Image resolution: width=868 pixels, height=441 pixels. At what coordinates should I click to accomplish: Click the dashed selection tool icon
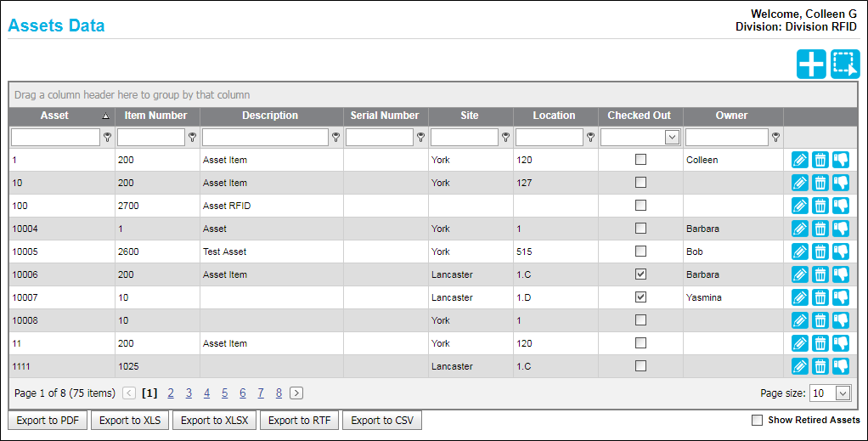coord(845,65)
